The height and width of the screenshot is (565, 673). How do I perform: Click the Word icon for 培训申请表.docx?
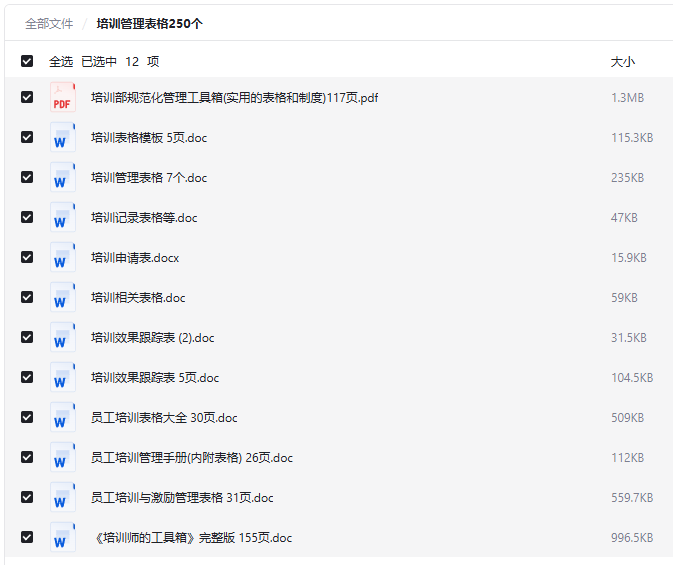point(63,257)
